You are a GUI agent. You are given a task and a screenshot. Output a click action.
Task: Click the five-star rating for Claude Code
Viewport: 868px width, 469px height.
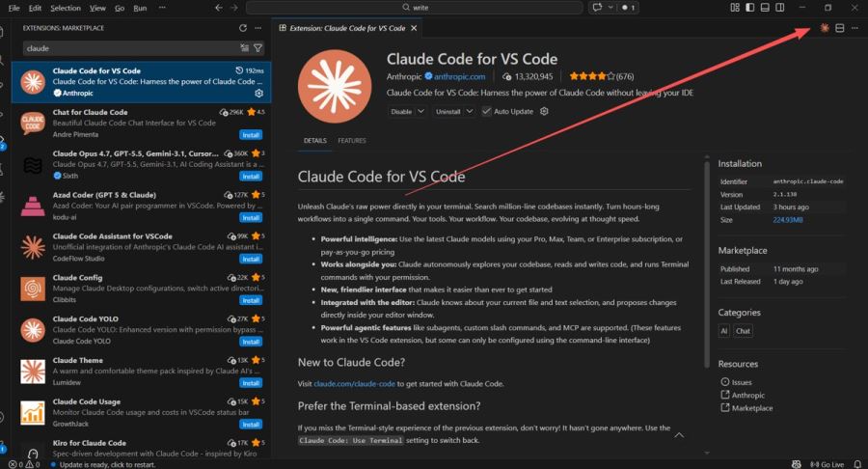coord(601,76)
